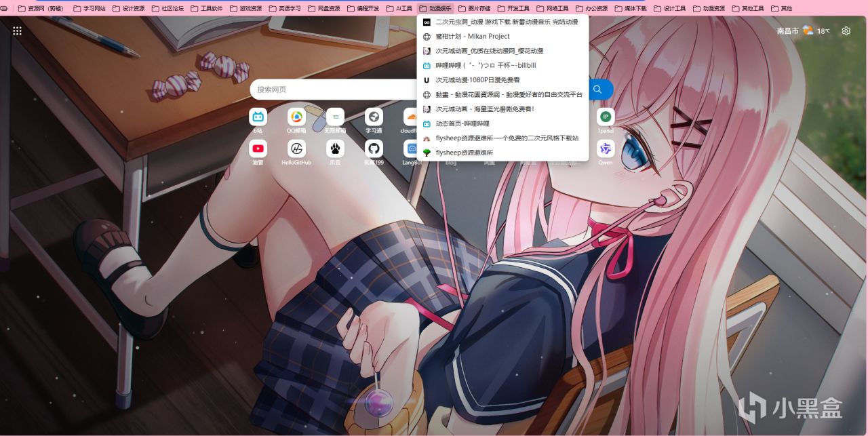The height and width of the screenshot is (436, 868).
Task: Open 动态首页-哔哩哔哩 bookmark
Action: coord(502,124)
